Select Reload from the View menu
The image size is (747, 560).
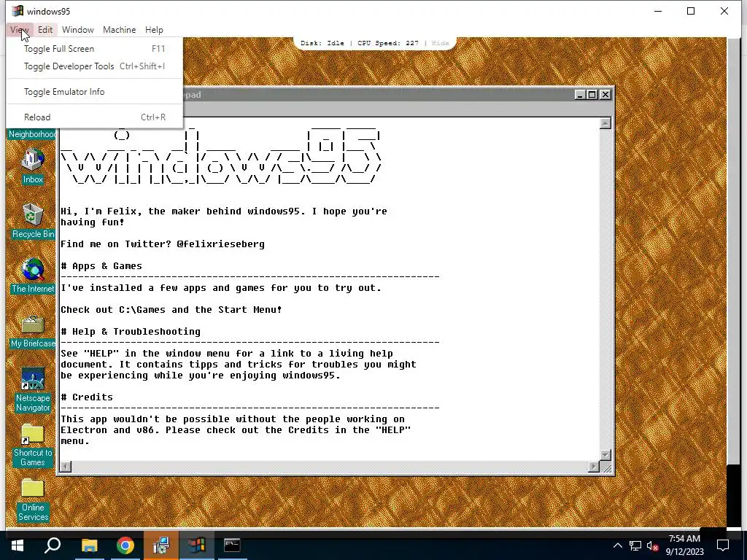(x=94, y=117)
